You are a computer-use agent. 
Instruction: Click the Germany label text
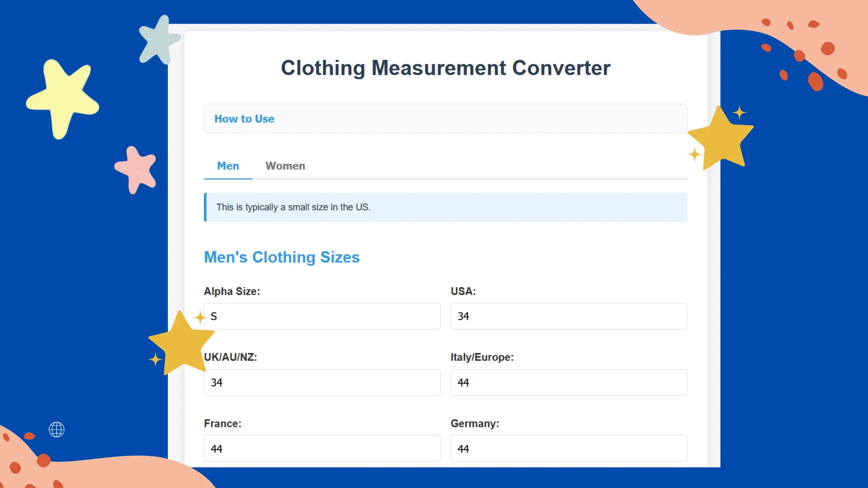pos(475,424)
